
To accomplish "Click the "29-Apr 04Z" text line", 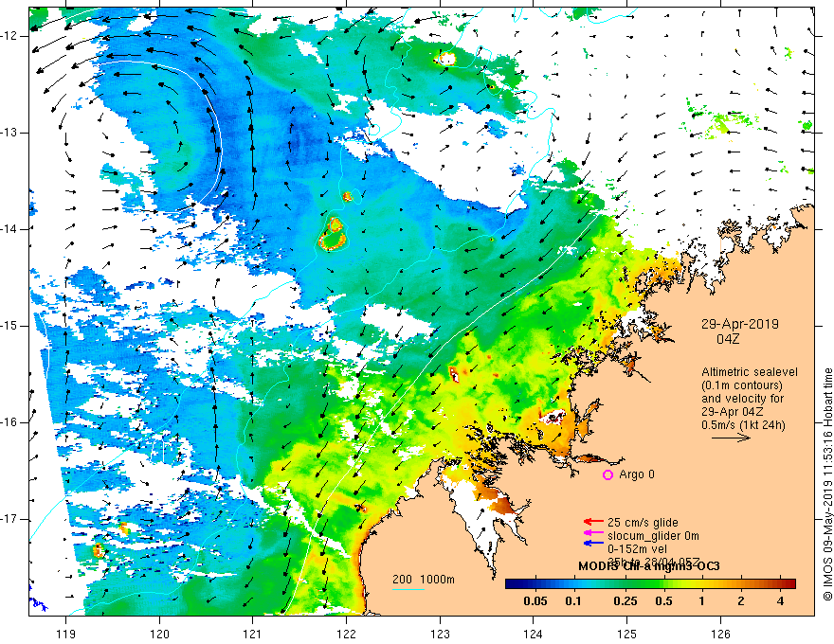I will [733, 411].
